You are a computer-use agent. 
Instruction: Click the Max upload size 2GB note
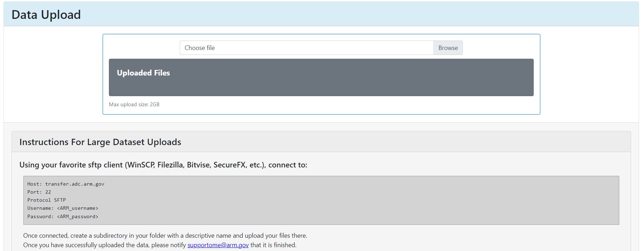click(134, 105)
